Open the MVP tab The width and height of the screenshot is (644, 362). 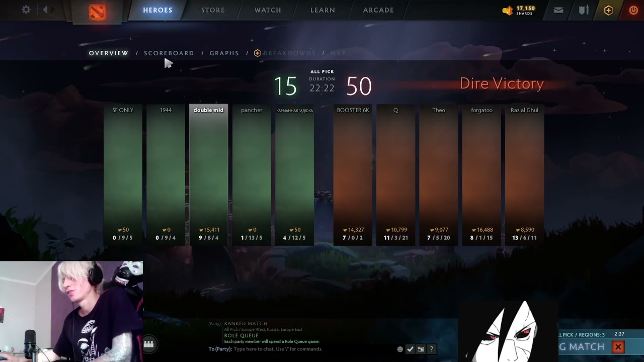(x=338, y=53)
